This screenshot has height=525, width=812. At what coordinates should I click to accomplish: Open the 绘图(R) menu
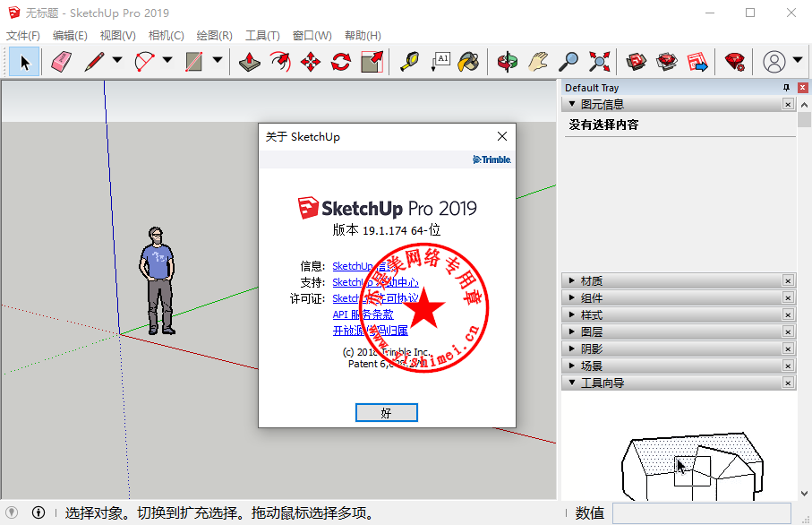(214, 35)
